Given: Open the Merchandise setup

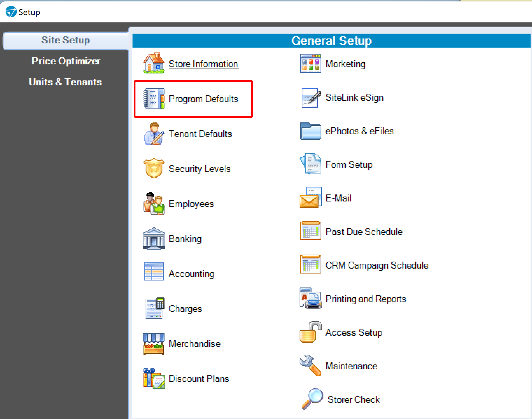Looking at the screenshot, I should click(195, 344).
